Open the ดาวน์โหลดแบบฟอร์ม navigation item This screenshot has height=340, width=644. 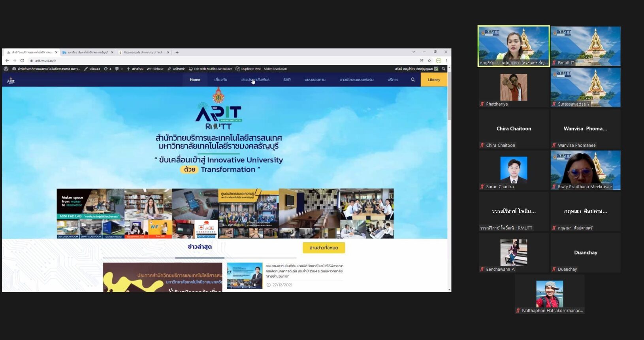356,79
